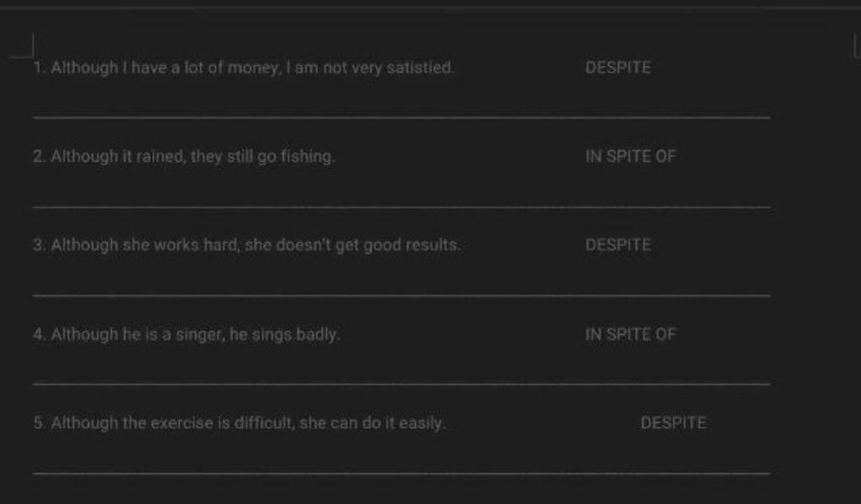Click the answer line below sentence 2
Image resolution: width=861 pixels, height=504 pixels.
(401, 207)
